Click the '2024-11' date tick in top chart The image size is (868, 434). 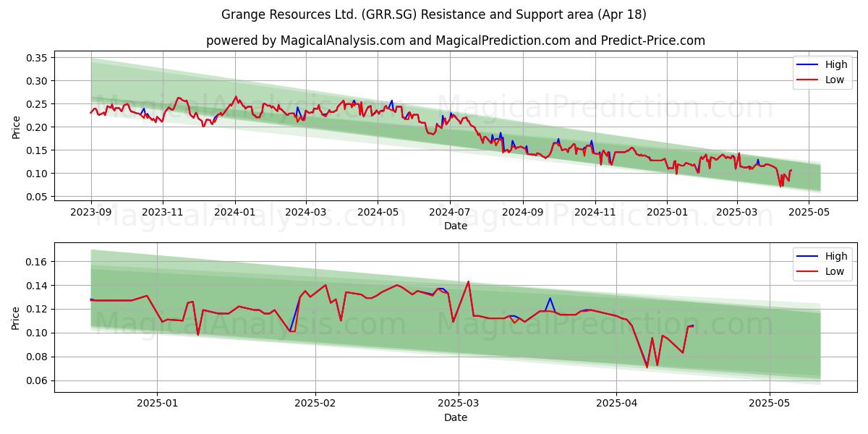pos(595,214)
